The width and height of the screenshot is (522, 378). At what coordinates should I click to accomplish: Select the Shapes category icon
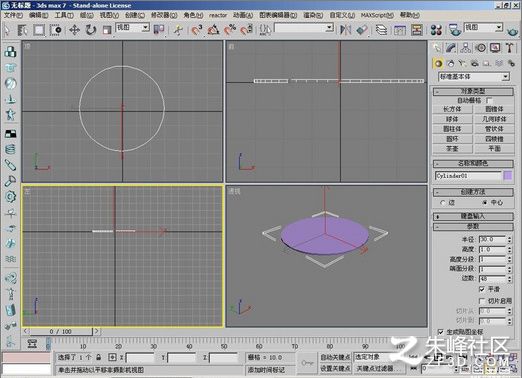pyautogui.click(x=450, y=63)
